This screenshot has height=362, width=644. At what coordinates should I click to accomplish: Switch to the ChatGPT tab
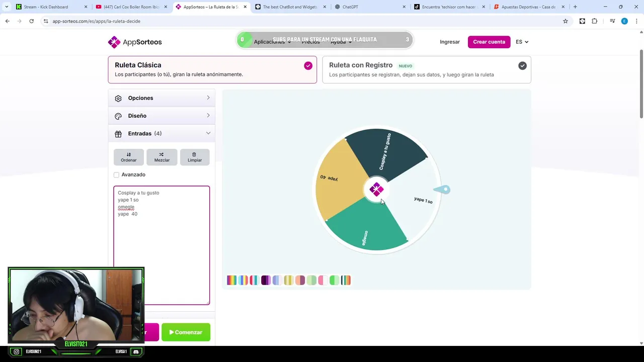coord(370,7)
